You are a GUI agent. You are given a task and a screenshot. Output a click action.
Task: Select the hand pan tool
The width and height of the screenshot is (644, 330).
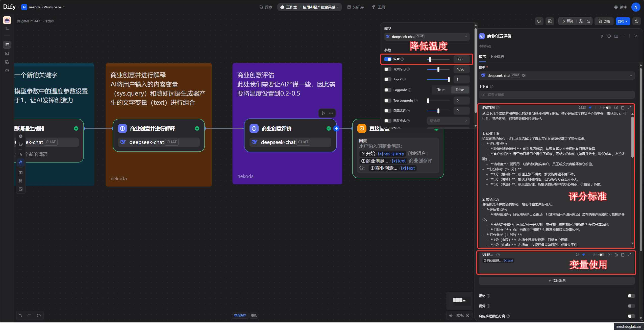tap(21, 162)
